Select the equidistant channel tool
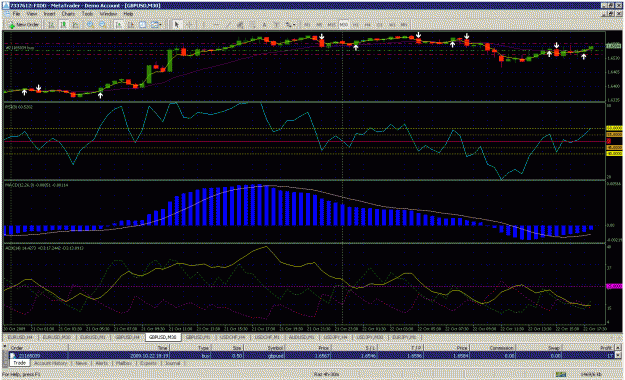Screen dimensions: 625x380 pos(240,25)
